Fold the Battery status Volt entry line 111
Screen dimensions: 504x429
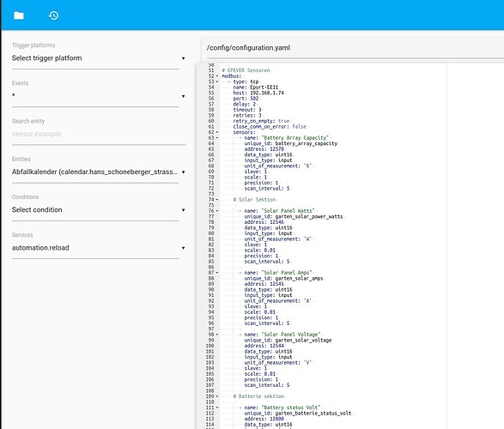(x=217, y=408)
